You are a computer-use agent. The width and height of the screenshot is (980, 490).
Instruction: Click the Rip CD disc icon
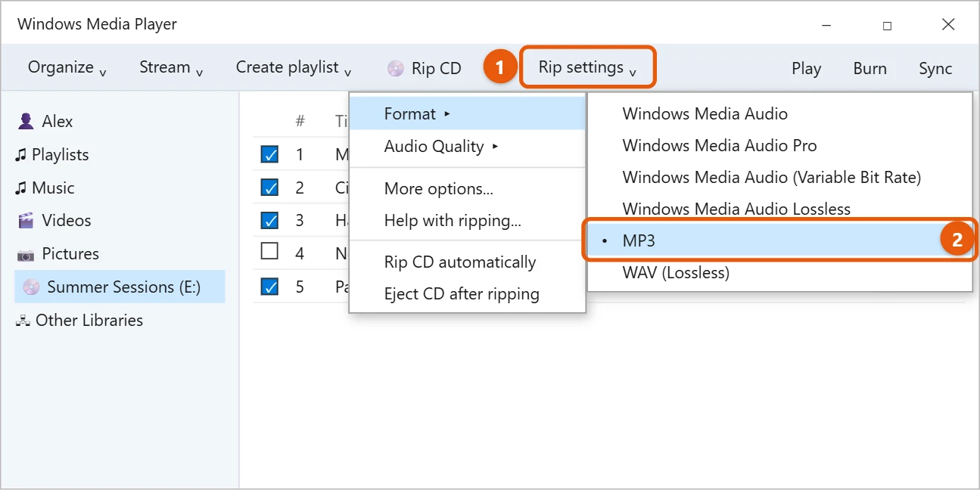click(x=396, y=68)
